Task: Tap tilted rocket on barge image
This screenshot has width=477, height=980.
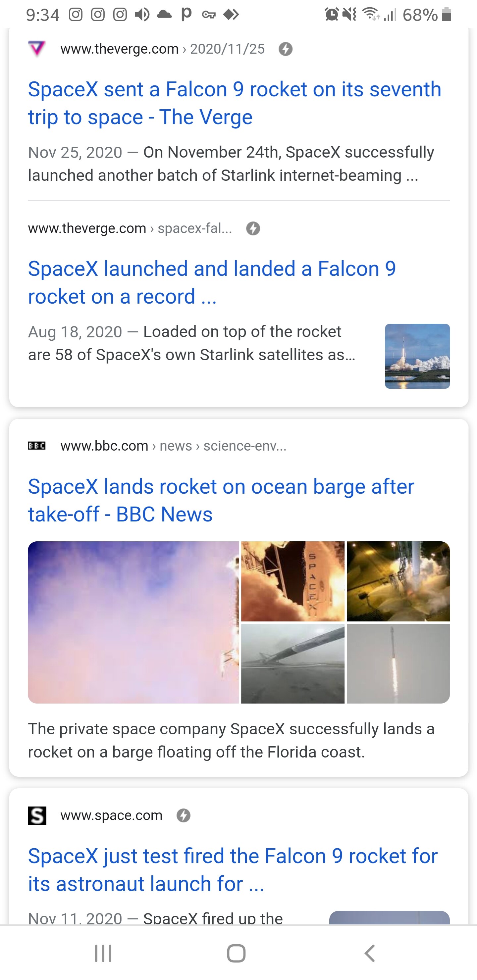Action: 293,663
